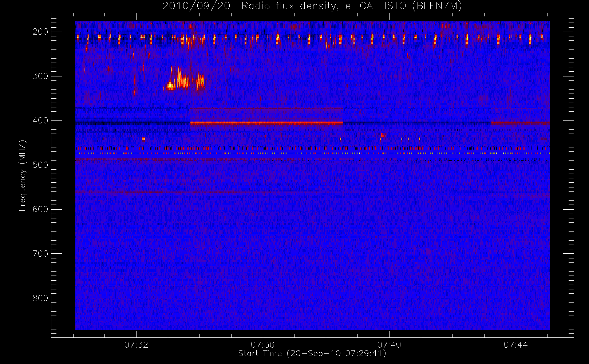Click the 300 frequency tick label
The image size is (589, 364).
[40, 76]
